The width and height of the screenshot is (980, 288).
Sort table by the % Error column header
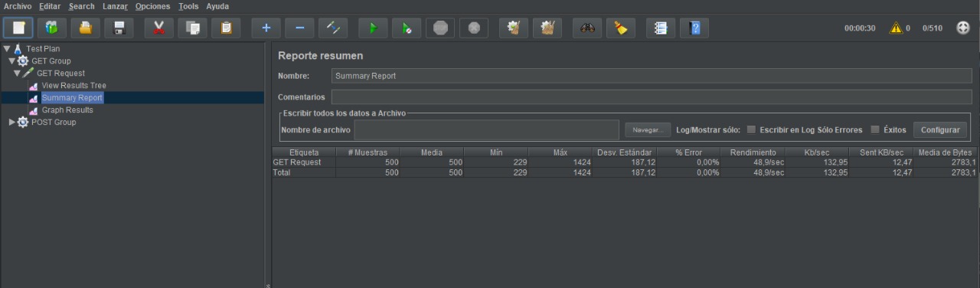click(688, 152)
